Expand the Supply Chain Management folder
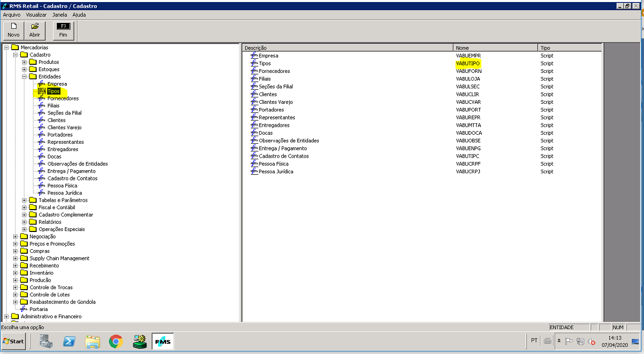The width and height of the screenshot is (644, 354). click(15, 258)
